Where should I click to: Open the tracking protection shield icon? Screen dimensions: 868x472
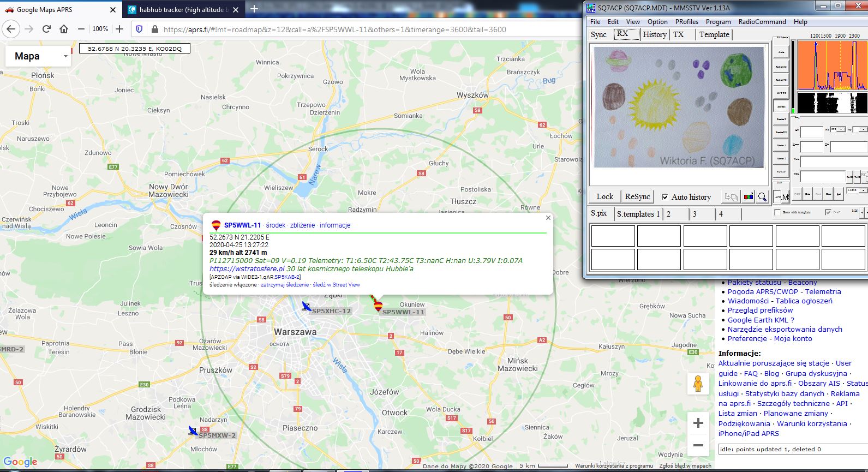[x=139, y=29]
